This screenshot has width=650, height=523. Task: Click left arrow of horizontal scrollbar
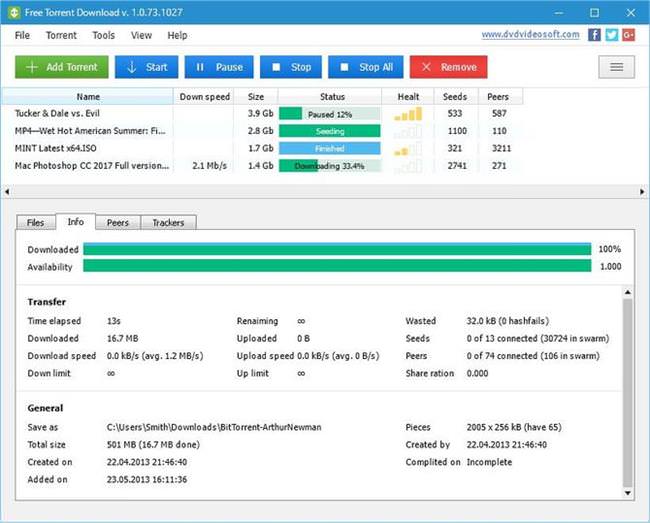7,191
